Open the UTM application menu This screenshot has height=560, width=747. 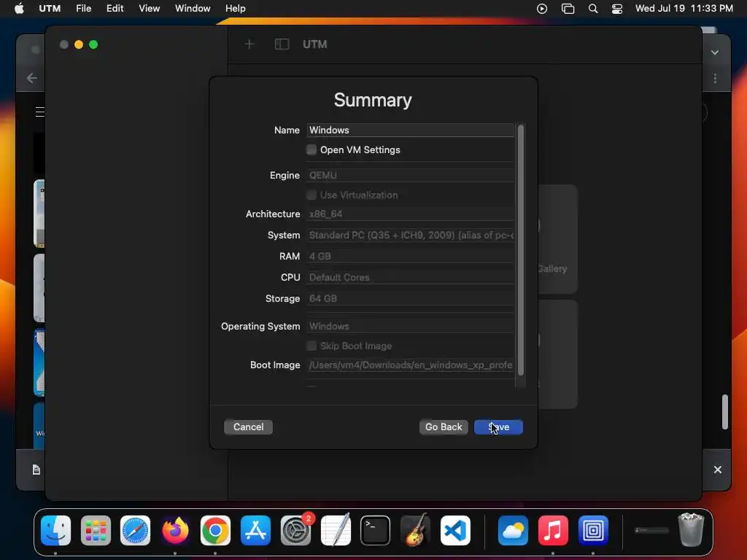tap(50, 8)
